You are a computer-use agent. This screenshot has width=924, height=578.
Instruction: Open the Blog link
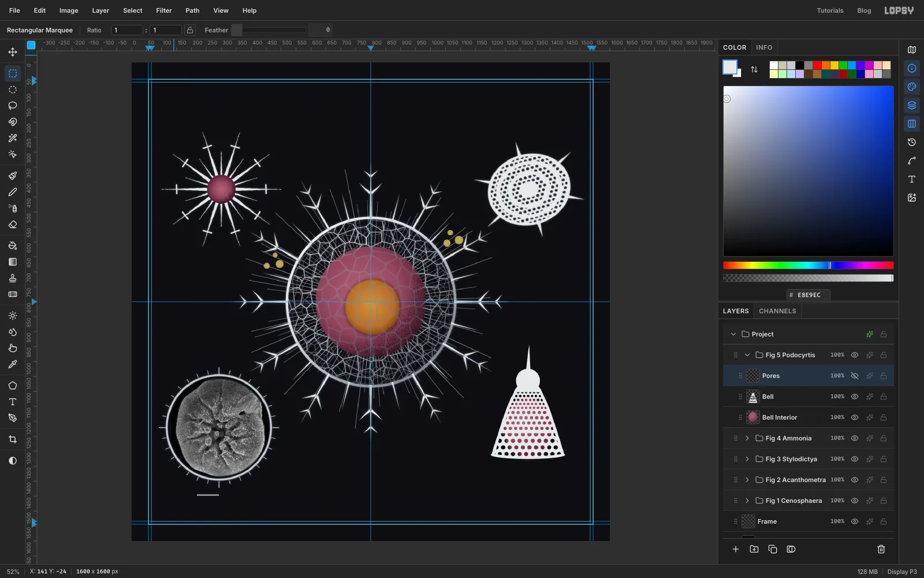click(864, 10)
